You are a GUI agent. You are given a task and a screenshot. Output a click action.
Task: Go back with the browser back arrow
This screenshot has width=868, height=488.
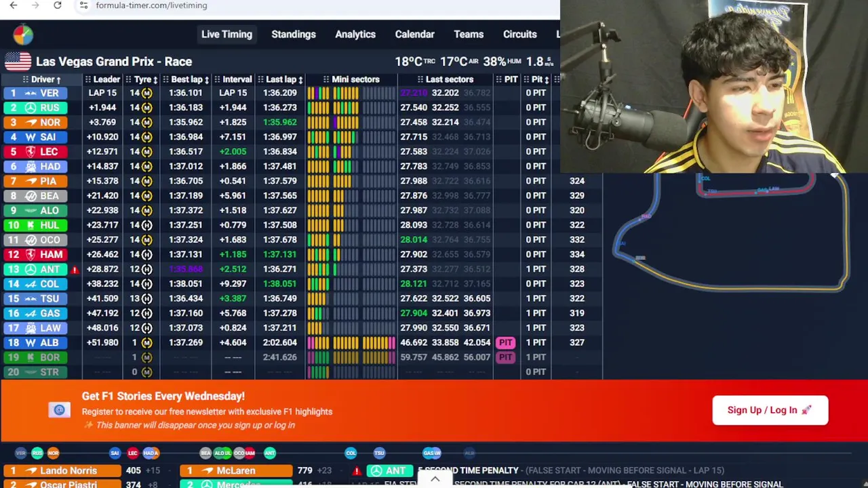(14, 5)
